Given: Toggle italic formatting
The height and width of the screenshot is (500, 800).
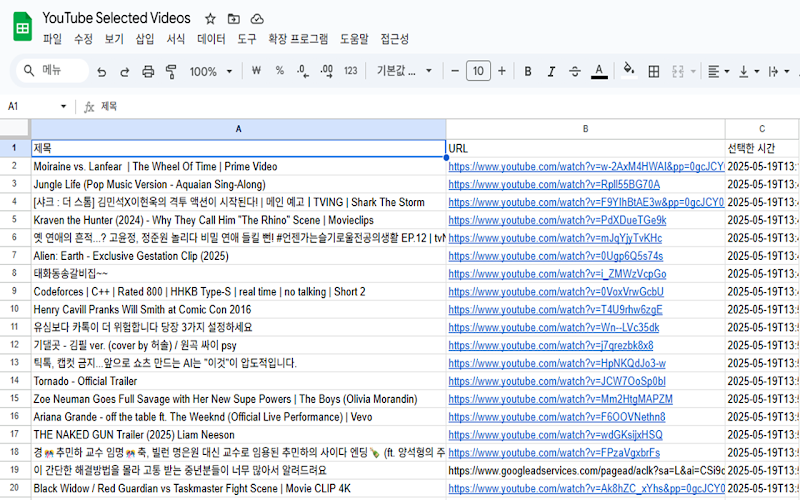Looking at the screenshot, I should 552,71.
